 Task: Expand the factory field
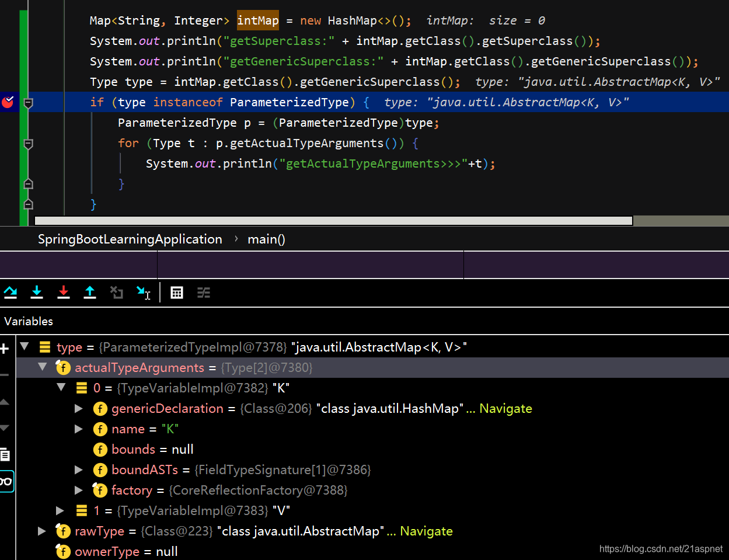(79, 490)
